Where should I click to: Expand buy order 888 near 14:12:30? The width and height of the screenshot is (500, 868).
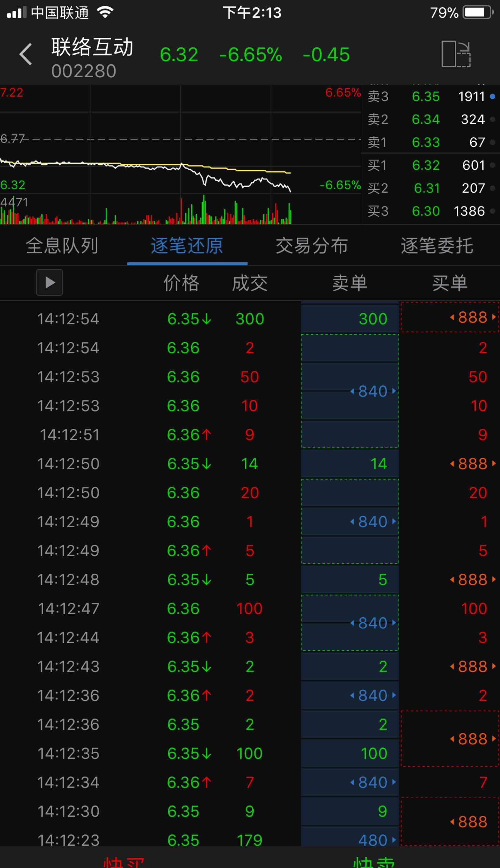pos(469,822)
